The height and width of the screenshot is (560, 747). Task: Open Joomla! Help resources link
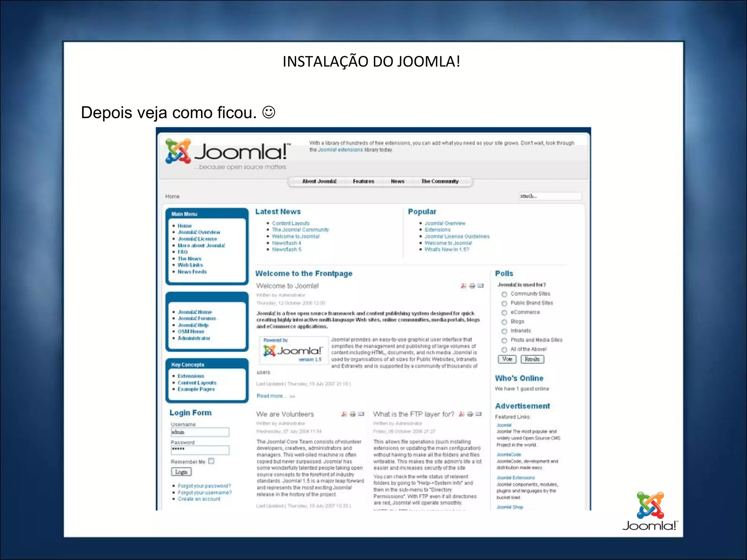[x=193, y=325]
